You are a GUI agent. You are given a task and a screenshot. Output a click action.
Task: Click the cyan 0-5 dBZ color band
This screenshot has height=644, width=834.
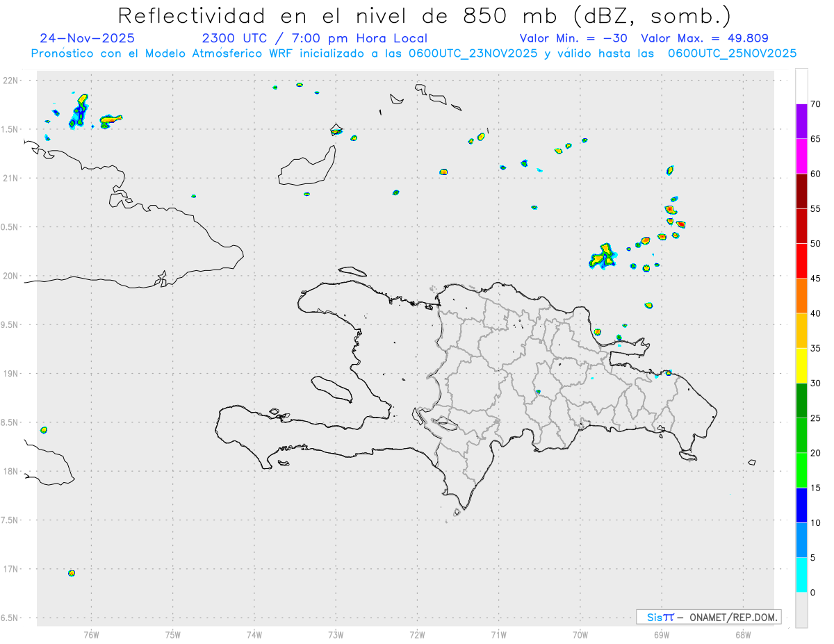pyautogui.click(x=801, y=575)
